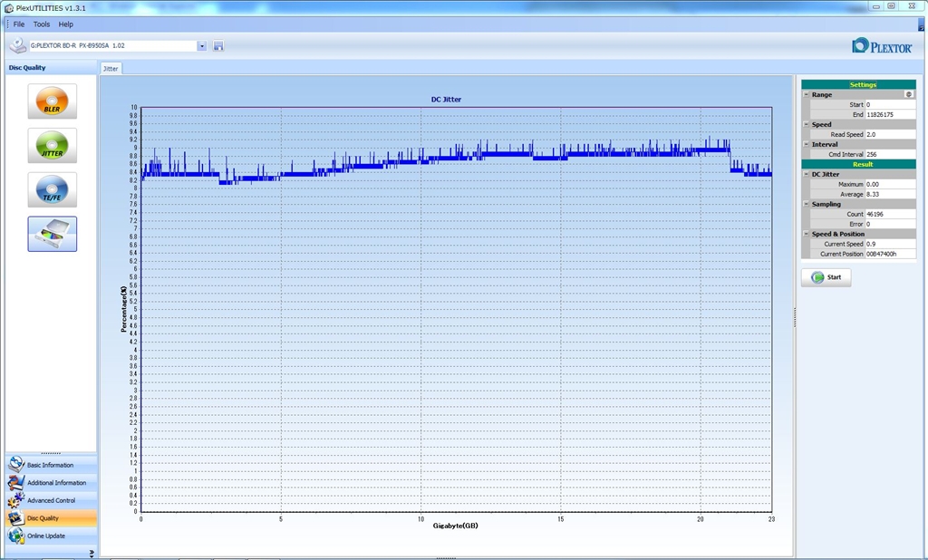Switch to the Jitter tab

click(111, 69)
